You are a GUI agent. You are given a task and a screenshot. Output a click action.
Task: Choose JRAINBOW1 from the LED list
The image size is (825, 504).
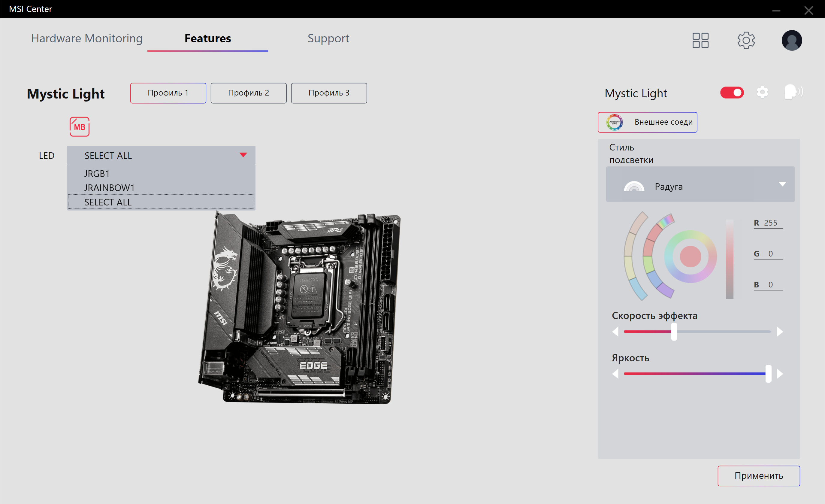click(109, 188)
